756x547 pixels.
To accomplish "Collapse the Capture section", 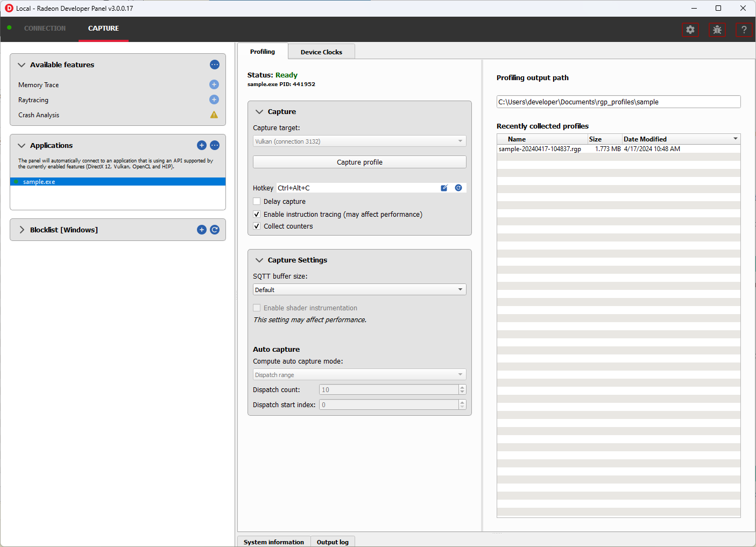I will pos(259,111).
